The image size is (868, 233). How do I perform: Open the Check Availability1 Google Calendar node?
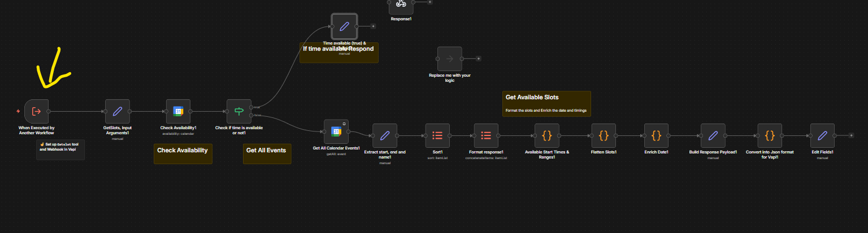tap(178, 111)
